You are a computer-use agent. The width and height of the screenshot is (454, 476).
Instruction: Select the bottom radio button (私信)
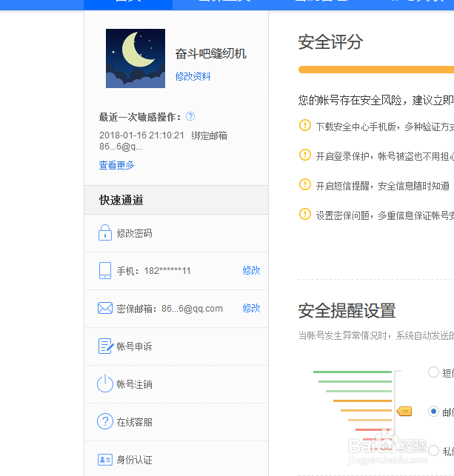tap(433, 449)
